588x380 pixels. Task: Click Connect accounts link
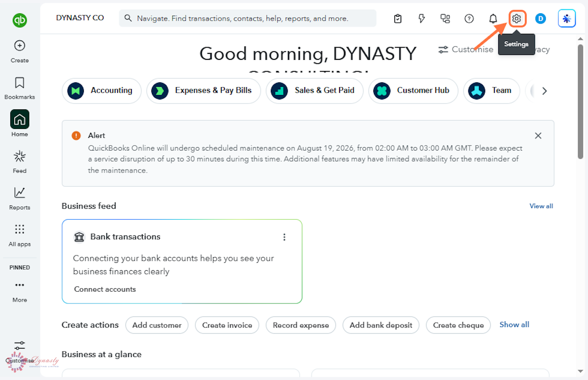tap(105, 289)
